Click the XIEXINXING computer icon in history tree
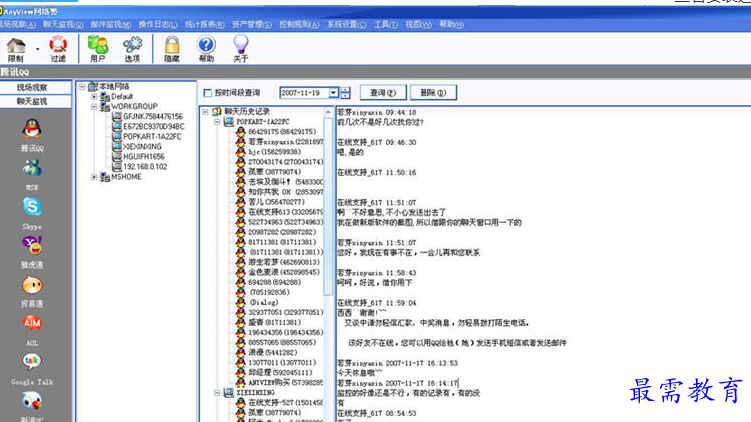Image resolution: width=751 pixels, height=422 pixels. (x=229, y=392)
